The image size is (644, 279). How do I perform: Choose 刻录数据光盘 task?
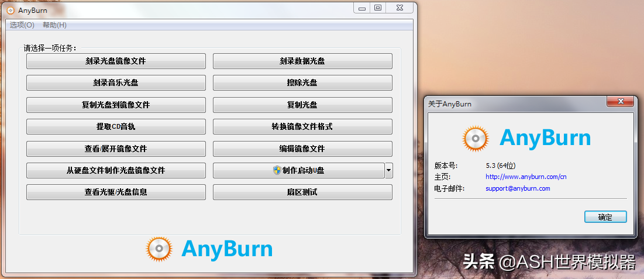tap(302, 61)
